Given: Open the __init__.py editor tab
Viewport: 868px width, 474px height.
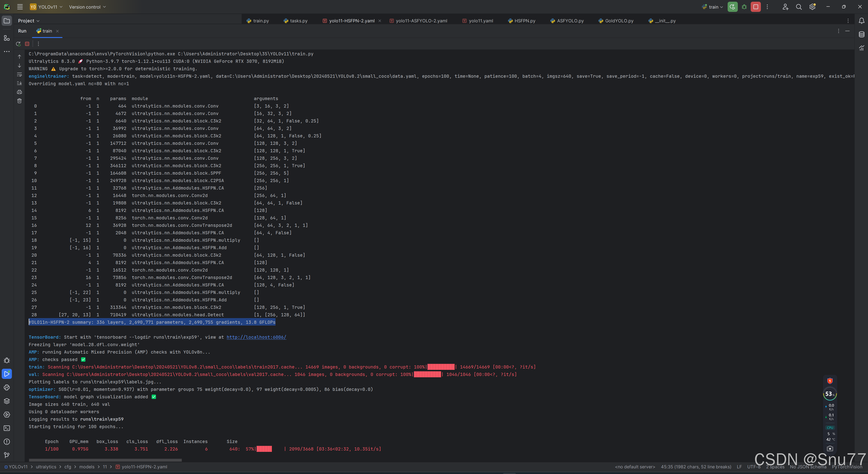Looking at the screenshot, I should [x=662, y=21].
